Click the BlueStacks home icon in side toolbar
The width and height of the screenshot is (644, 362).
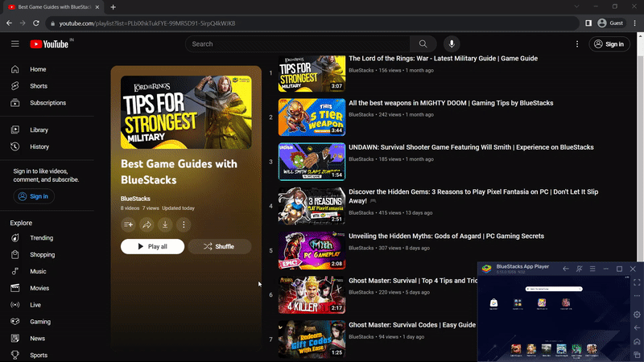click(637, 342)
